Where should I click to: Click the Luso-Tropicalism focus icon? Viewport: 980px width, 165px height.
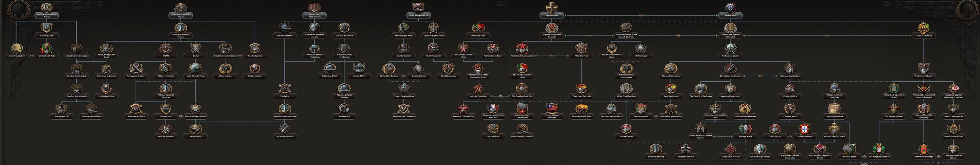click(x=17, y=48)
